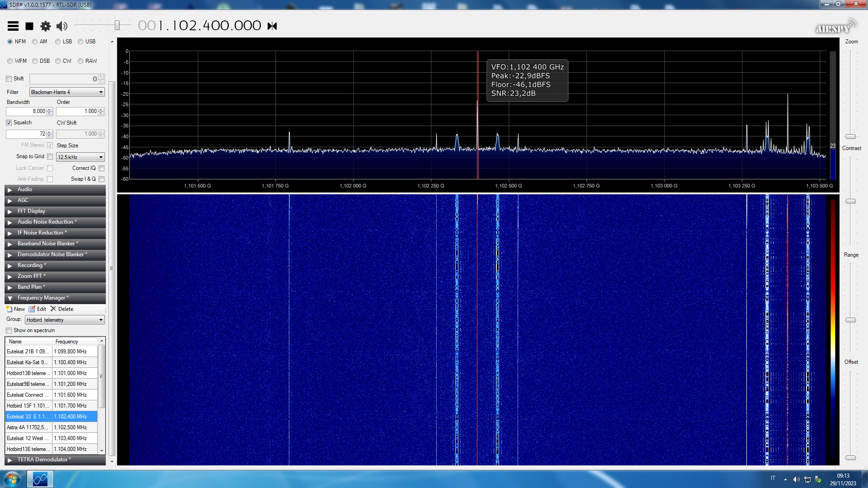Enable the Snap to Grid checkbox
Image resolution: width=868 pixels, height=488 pixels.
point(50,157)
